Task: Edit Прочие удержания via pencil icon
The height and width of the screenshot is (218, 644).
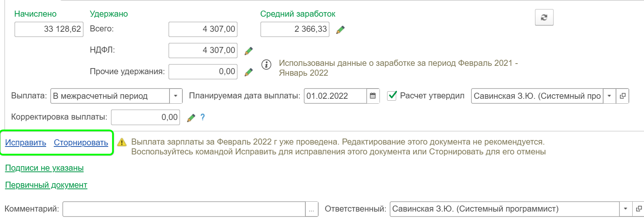Action: click(x=249, y=71)
